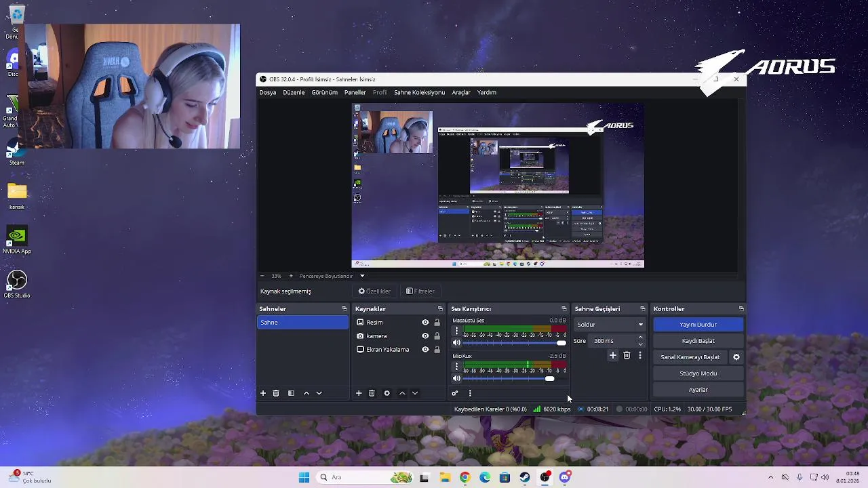Zoom in the preview with plus icon
This screenshot has height=488, width=868.
point(291,276)
